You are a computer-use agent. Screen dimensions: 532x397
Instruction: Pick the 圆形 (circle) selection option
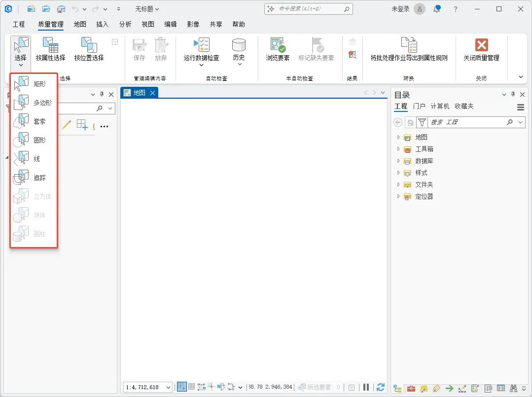[34, 140]
